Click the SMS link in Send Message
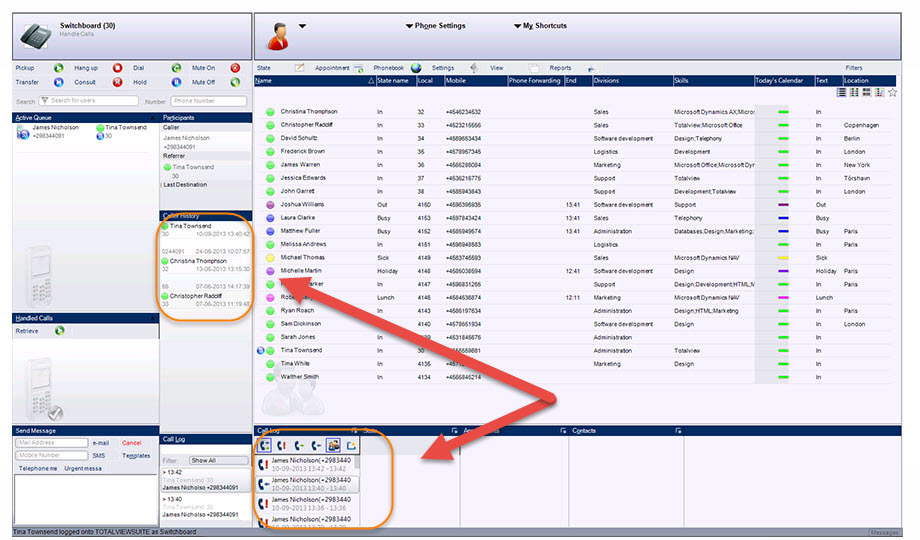The width and height of the screenshot is (920, 540). click(99, 455)
